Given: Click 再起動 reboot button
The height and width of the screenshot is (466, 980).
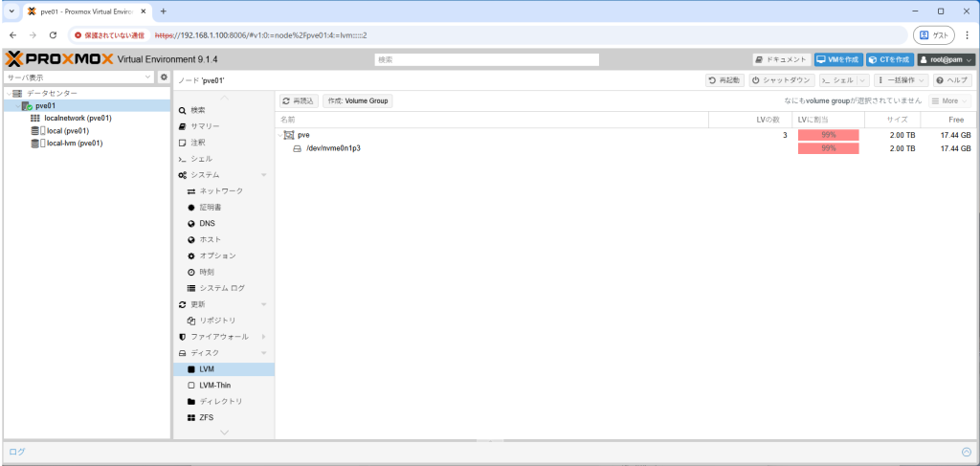Looking at the screenshot, I should 725,80.
